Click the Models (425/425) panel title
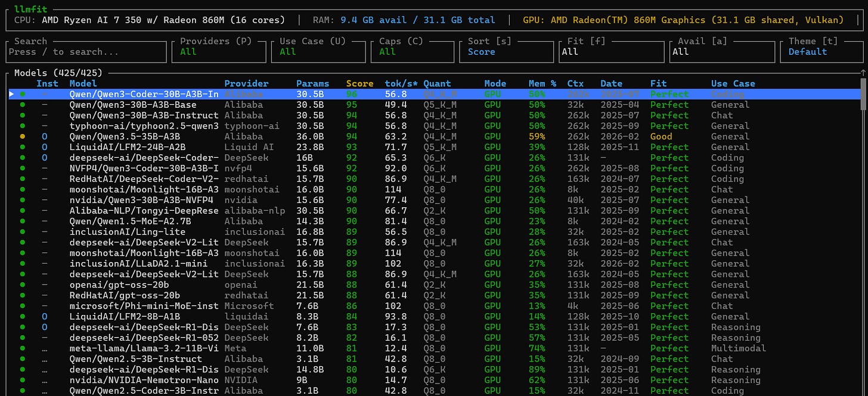Image resolution: width=868 pixels, height=396 pixels. 58,73
